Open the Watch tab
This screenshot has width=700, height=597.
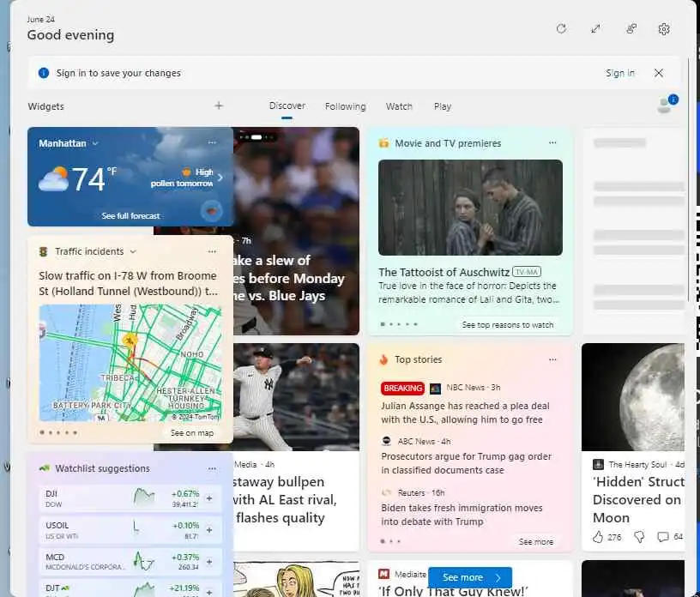399,106
